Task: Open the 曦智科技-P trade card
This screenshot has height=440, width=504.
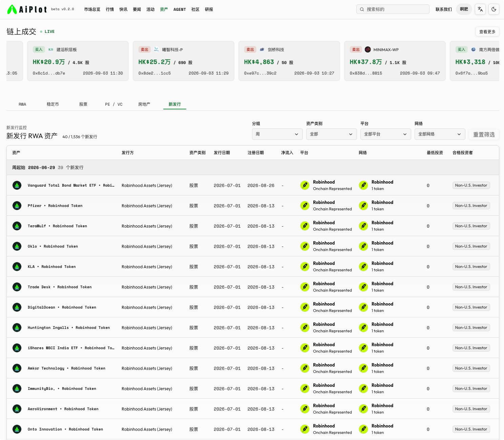Action: tap(184, 61)
